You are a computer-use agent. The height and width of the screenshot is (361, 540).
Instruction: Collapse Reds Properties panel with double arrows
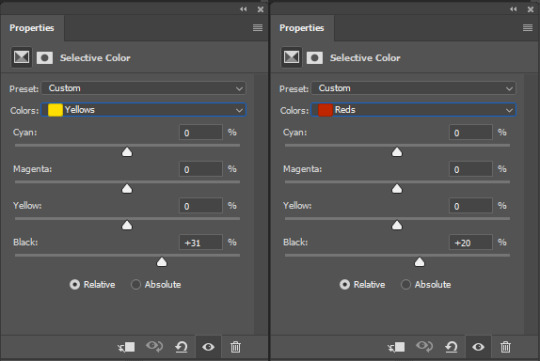(513, 9)
